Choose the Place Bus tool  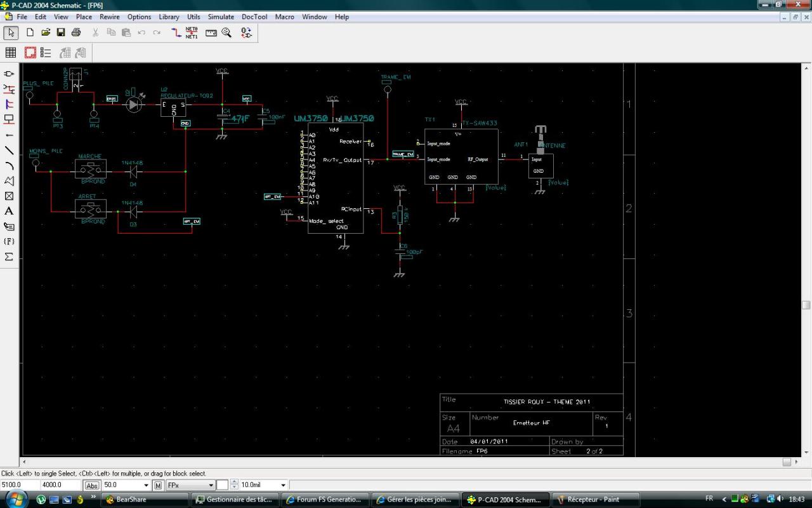(10, 104)
